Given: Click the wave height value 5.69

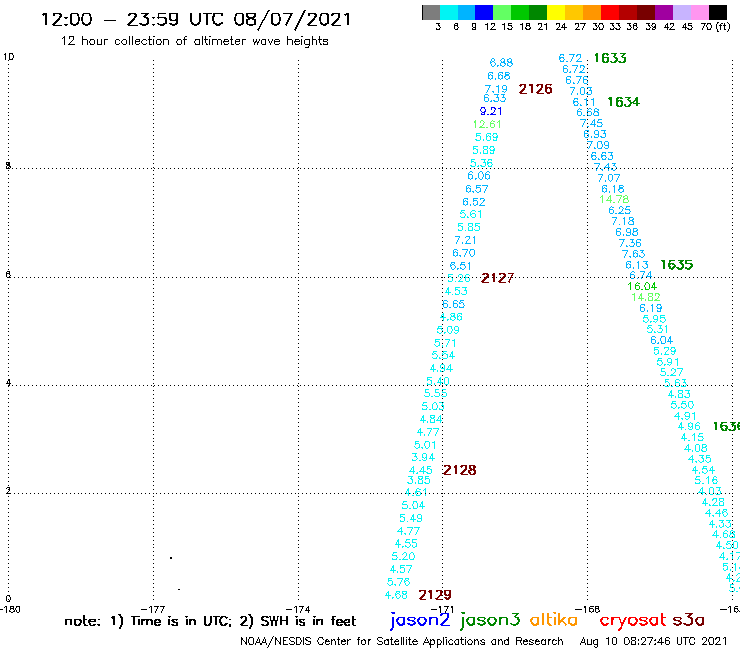Looking at the screenshot, I should (x=487, y=137).
